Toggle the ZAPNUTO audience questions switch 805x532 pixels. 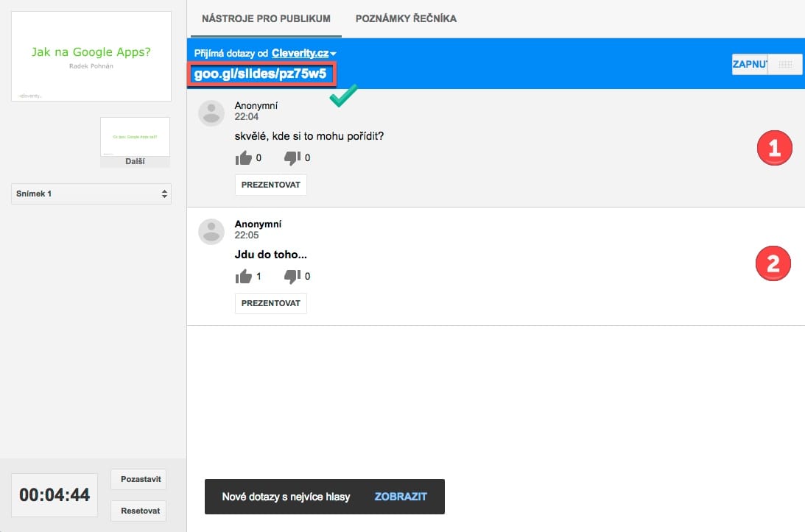(767, 64)
